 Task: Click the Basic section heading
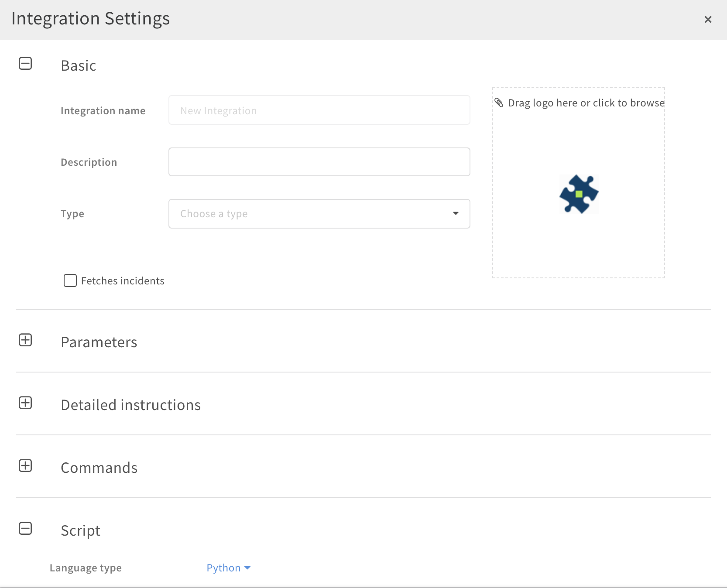[x=79, y=66]
